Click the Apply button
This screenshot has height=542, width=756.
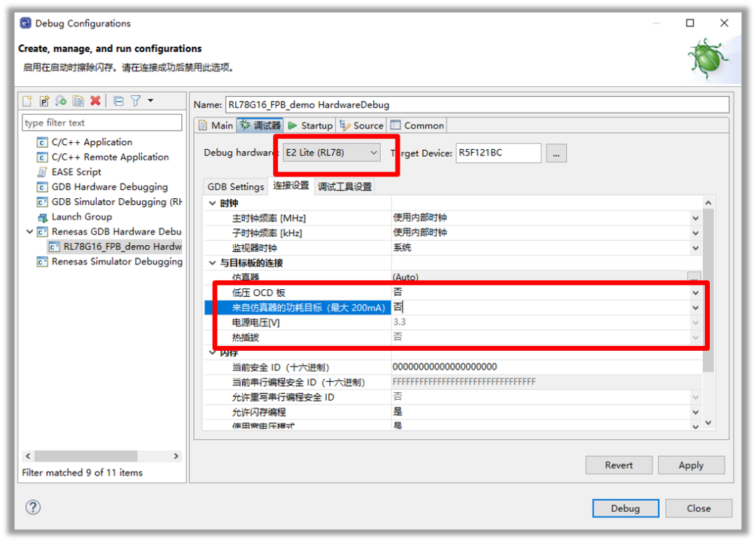tap(691, 466)
